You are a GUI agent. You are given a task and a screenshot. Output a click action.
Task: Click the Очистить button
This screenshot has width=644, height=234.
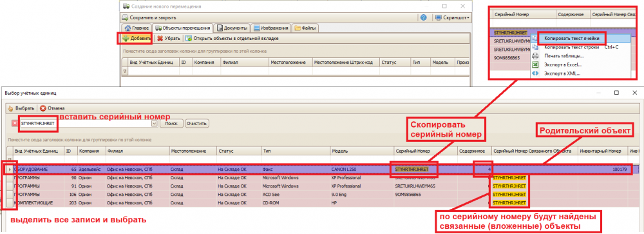pos(197,123)
